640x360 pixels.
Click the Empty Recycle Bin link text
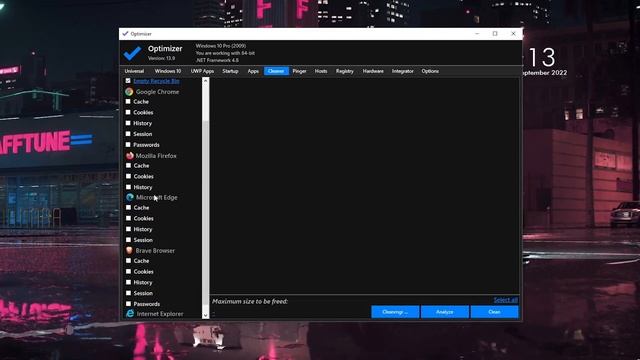[x=156, y=81]
